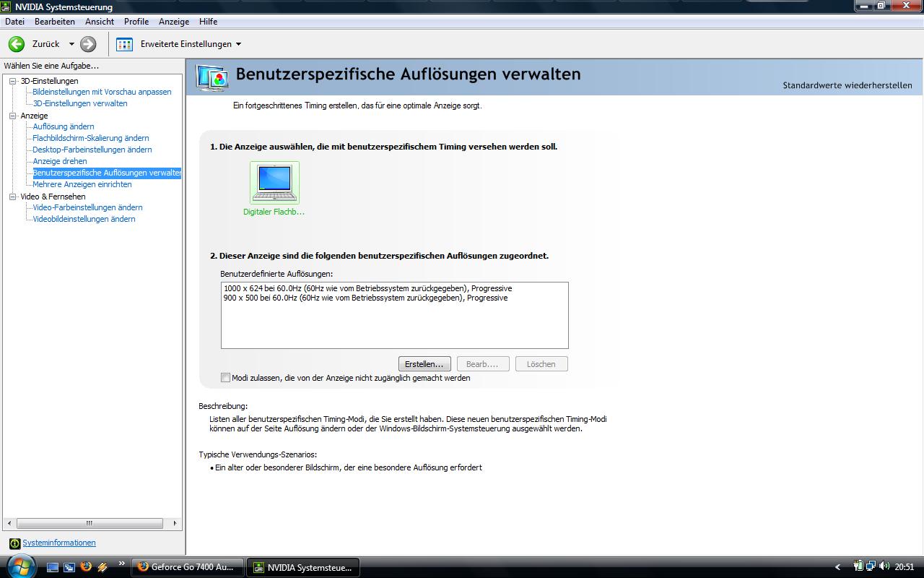Click the sidebar horizontal scrollbar thumb

90,523
